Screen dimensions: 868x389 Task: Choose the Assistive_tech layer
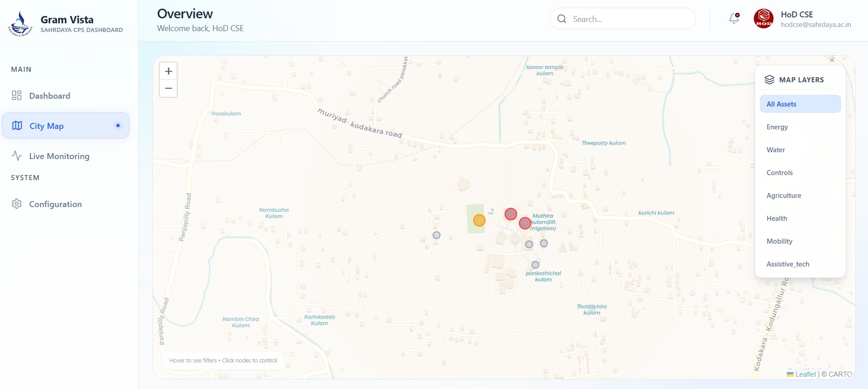pos(788,264)
